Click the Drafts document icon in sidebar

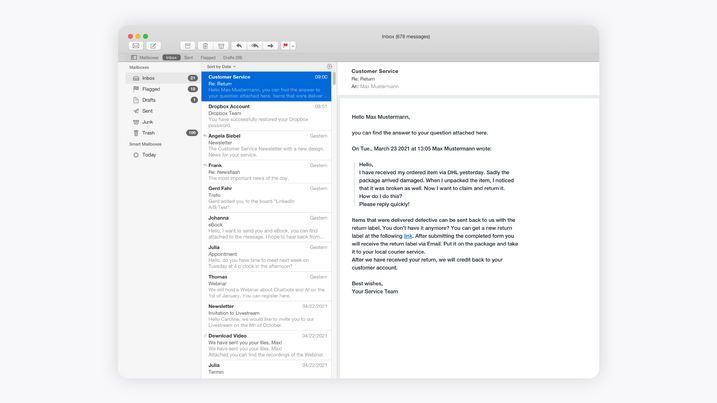pos(136,100)
